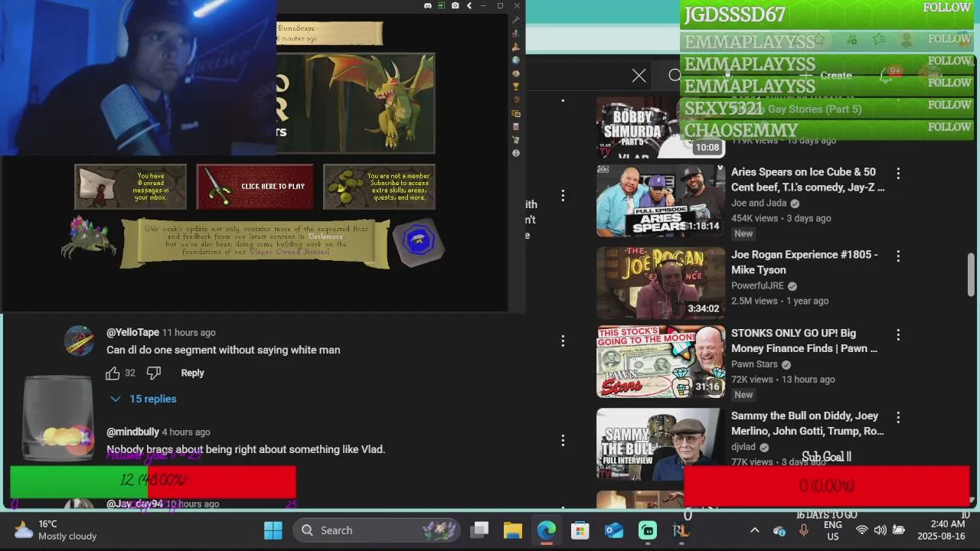This screenshot has width=980, height=551.
Task: Expand the 15 replies thread
Action: [143, 399]
